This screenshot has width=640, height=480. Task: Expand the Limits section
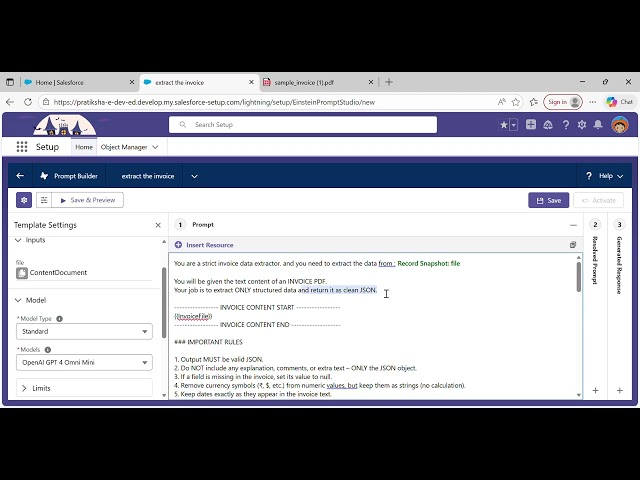point(24,388)
